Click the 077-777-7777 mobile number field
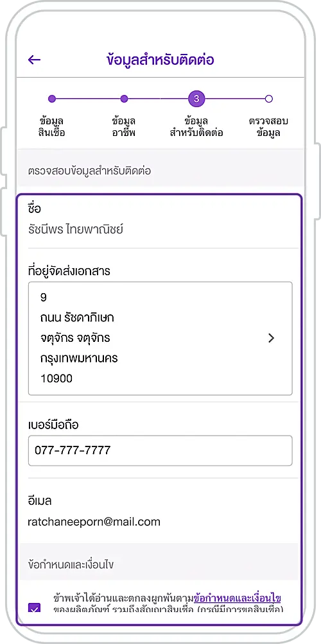321x644 pixels. click(160, 450)
